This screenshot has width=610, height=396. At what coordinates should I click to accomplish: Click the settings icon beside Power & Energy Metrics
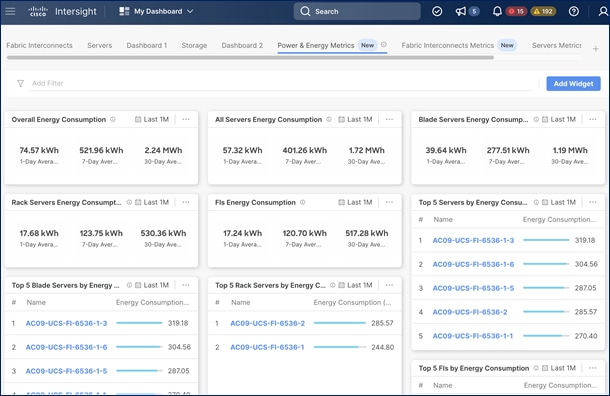[x=384, y=45]
